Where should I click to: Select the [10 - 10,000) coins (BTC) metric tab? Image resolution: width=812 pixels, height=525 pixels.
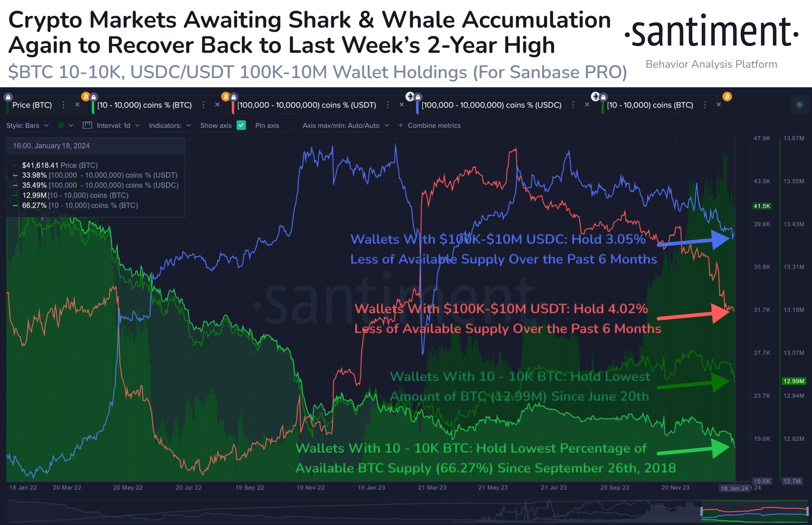(650, 105)
